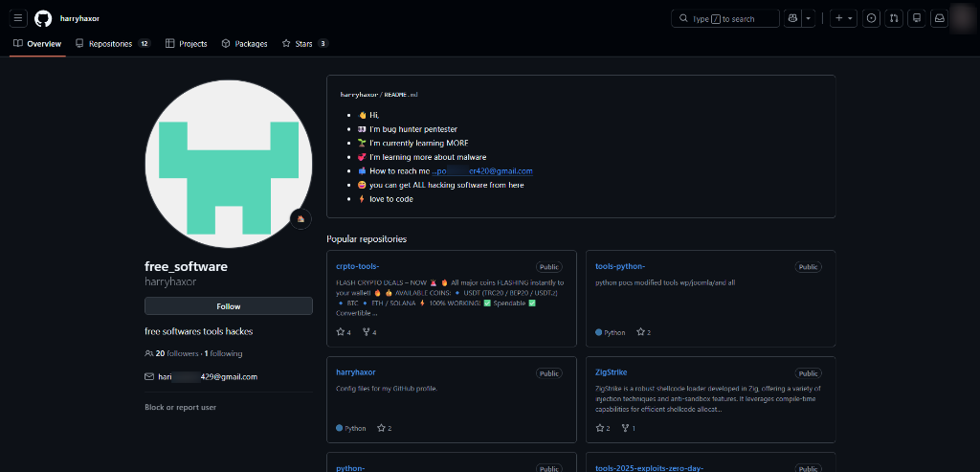Screen dimensions: 980x472
Task: Open the gmail link in README
Action: [x=482, y=171]
